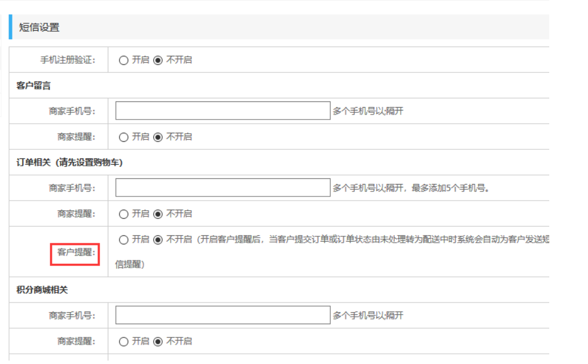Select 开启 for 商家提醒 under 订单相关
The height and width of the screenshot is (364, 588).
(124, 214)
